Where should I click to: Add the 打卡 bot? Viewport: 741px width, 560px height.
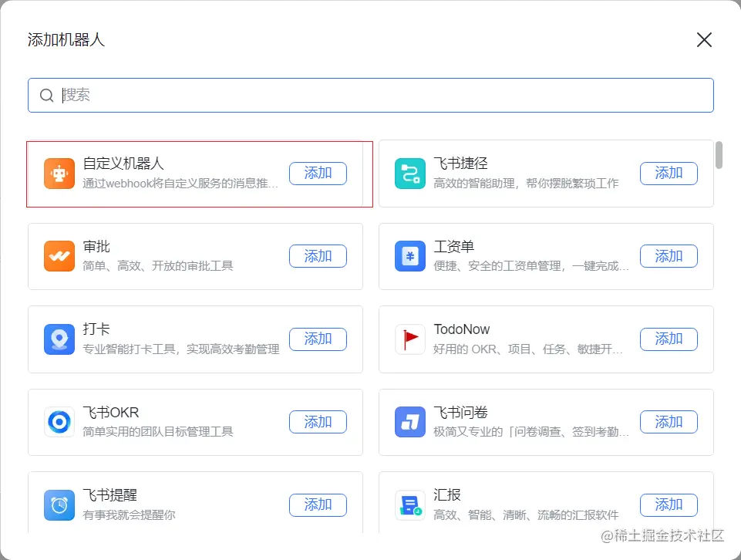(318, 339)
